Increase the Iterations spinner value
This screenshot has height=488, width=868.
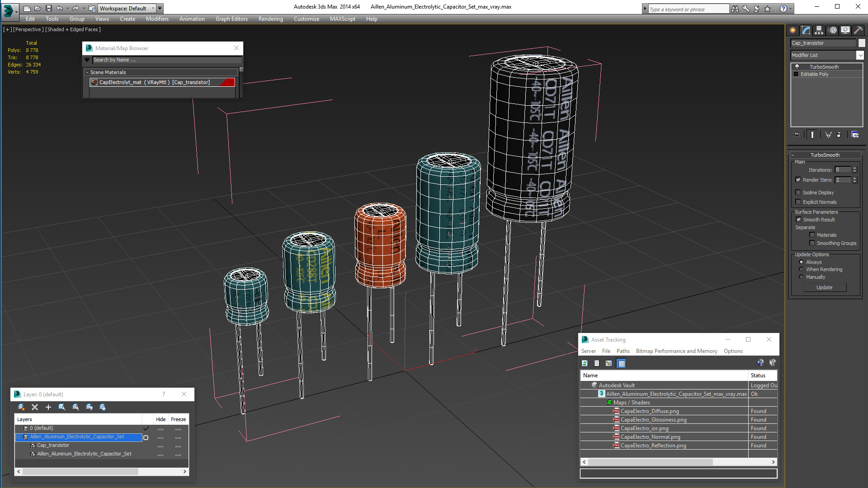point(855,168)
